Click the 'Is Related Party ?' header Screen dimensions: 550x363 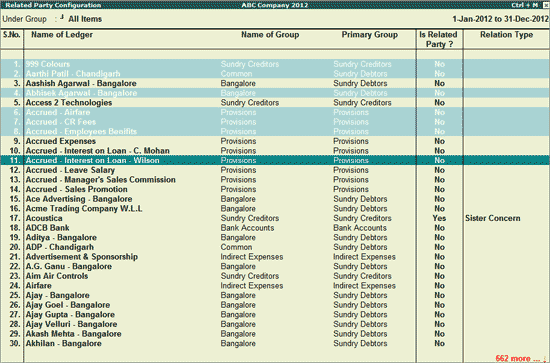438,39
